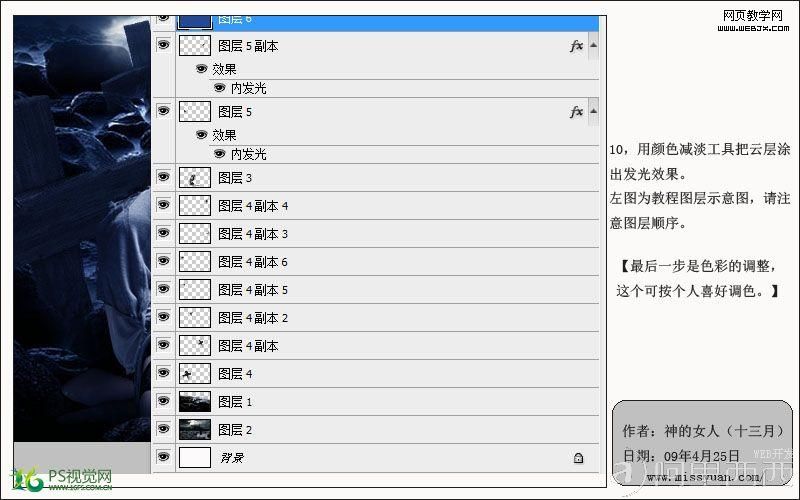Hide layer 图层 4 副本 5
800x500 pixels.
(x=163, y=289)
